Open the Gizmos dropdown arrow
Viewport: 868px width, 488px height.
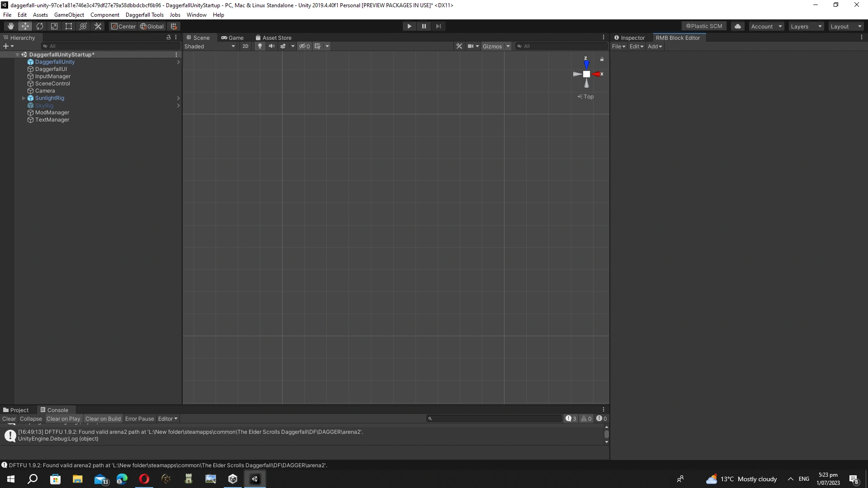508,46
